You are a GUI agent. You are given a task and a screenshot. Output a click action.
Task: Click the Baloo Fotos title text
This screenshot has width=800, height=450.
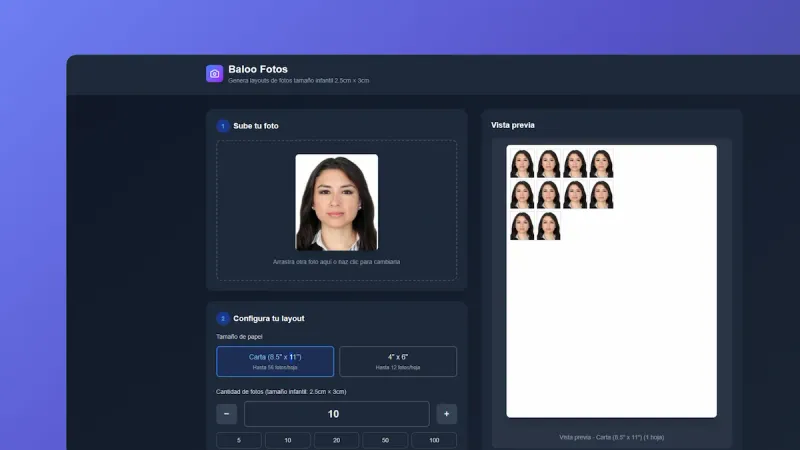click(x=258, y=69)
